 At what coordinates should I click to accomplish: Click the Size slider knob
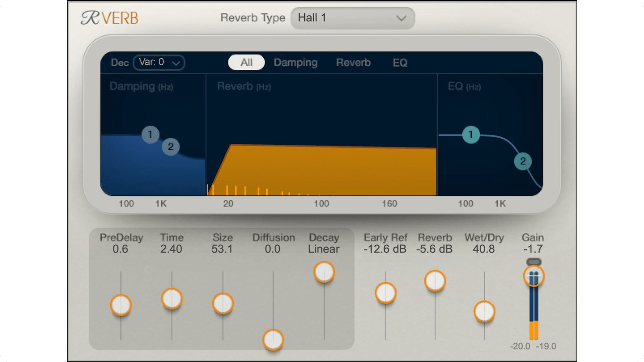(223, 303)
